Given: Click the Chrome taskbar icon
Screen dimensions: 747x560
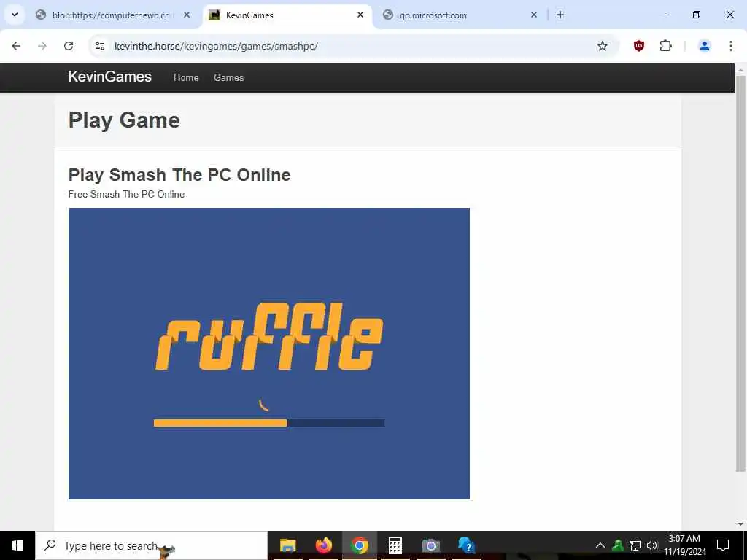Looking at the screenshot, I should (359, 545).
